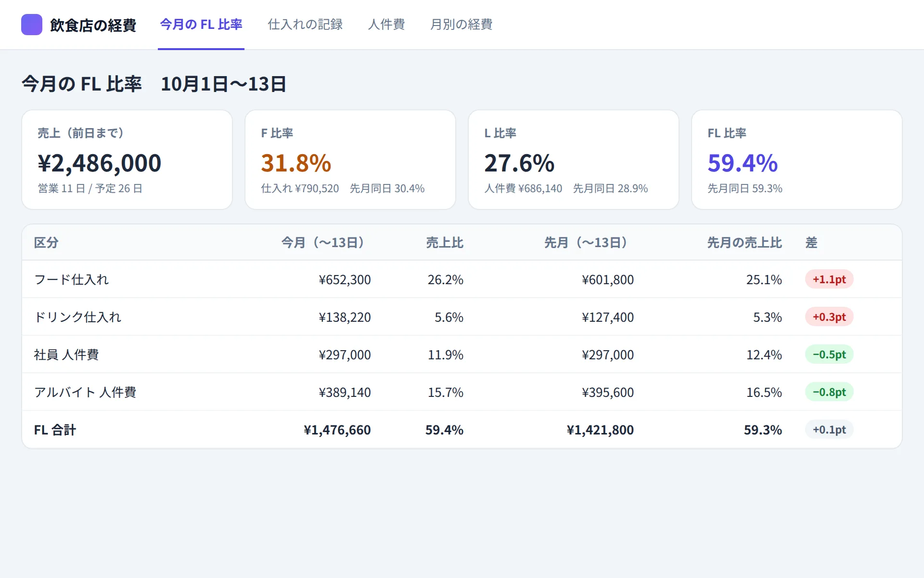
Task: Click last month's amount ¥127,400
Action: (x=608, y=317)
